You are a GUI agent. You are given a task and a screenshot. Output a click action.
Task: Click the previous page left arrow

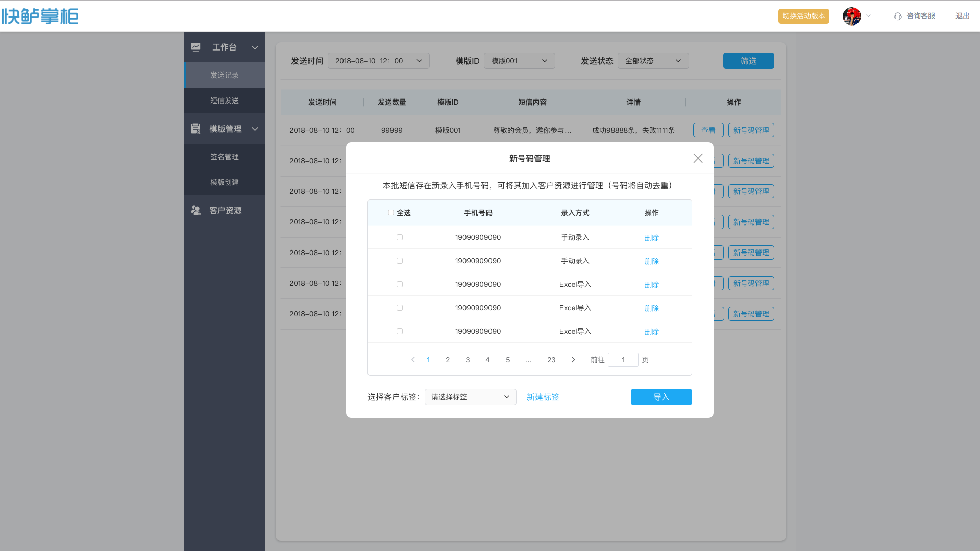point(413,360)
